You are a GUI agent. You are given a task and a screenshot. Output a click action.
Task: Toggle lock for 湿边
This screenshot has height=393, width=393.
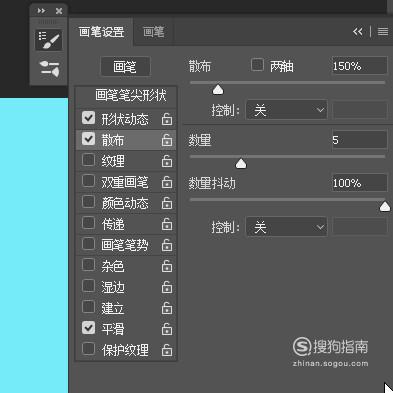167,287
